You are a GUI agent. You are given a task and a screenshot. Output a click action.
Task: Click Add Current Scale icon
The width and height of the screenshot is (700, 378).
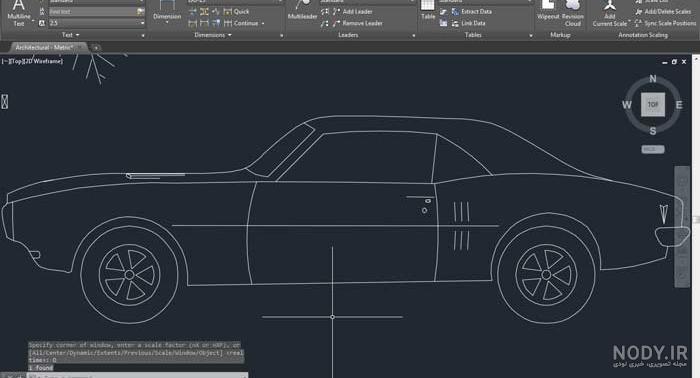coord(610,13)
